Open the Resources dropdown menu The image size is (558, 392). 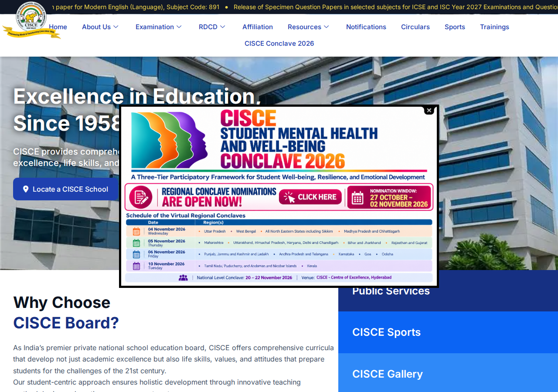coord(309,27)
